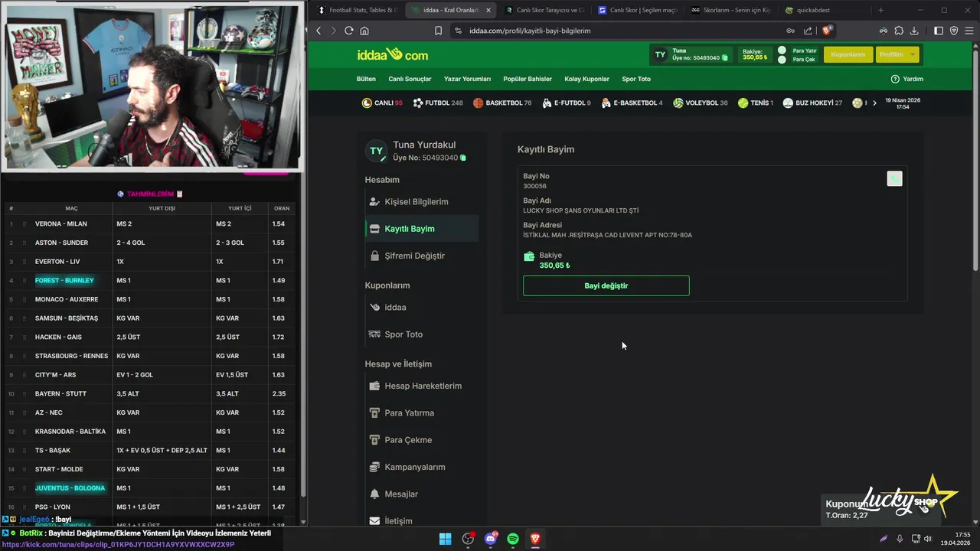Click the taskbar volume speaker icon
The width and height of the screenshot is (980, 551).
(928, 539)
